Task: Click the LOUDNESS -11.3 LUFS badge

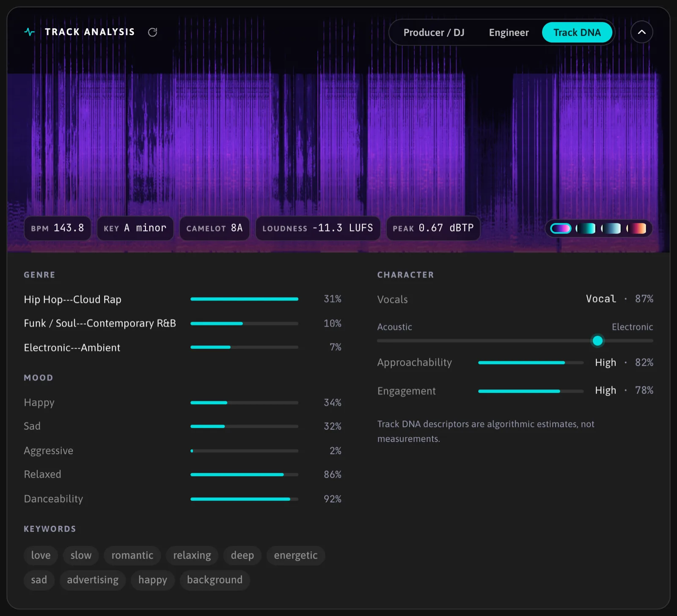Action: [x=318, y=228]
